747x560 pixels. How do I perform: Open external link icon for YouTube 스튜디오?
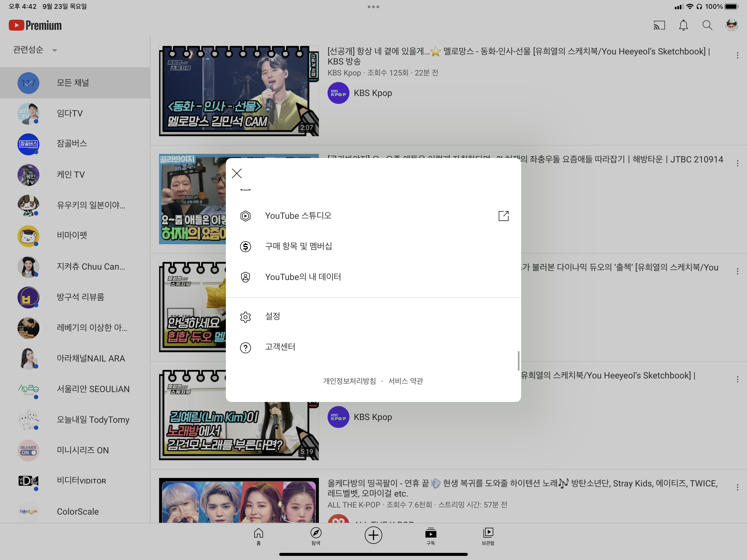pos(503,216)
